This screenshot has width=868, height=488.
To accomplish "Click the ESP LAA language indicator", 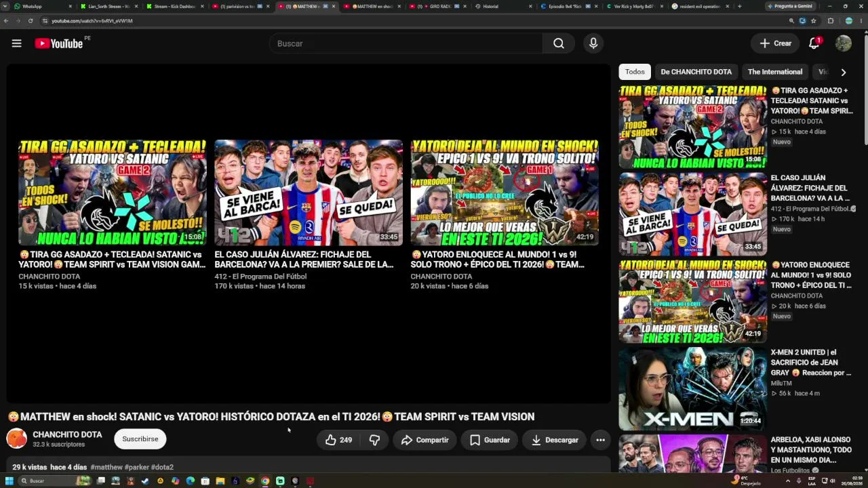I will (812, 481).
